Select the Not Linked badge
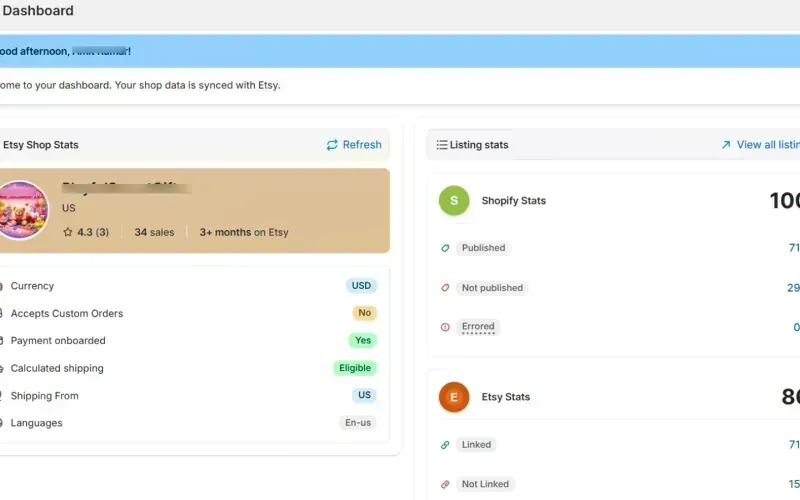The height and width of the screenshot is (500, 800). coord(485,484)
